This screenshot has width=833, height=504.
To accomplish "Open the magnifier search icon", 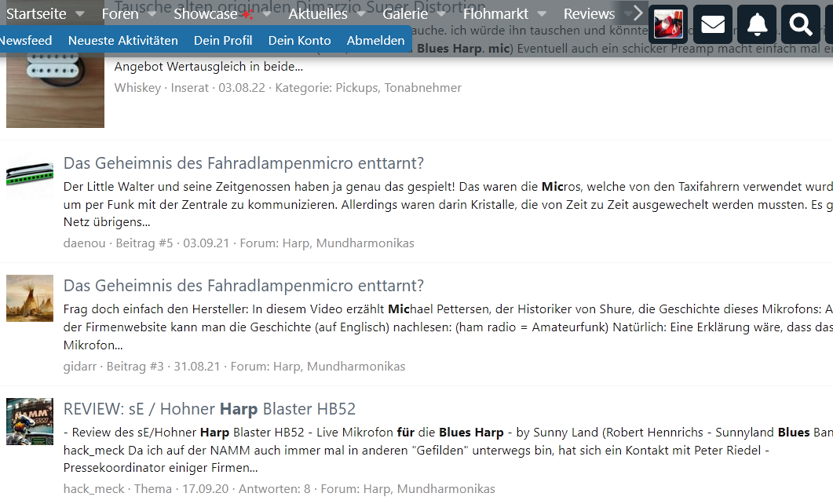I will click(x=801, y=24).
